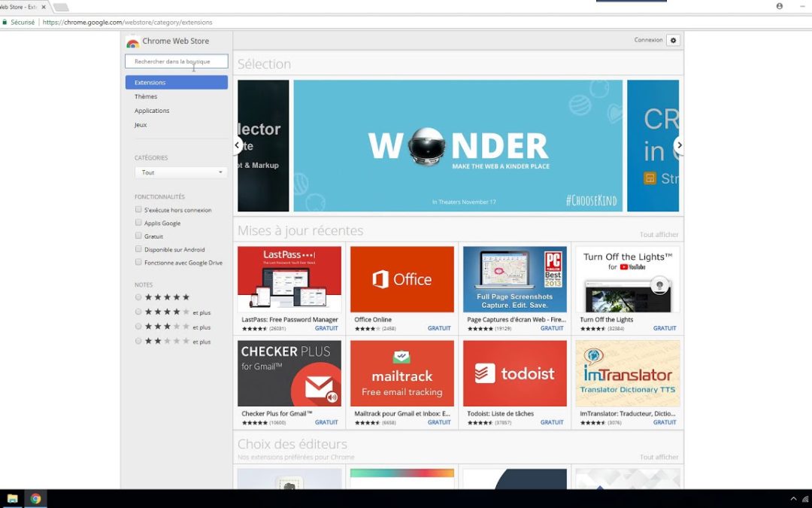Click the left carousel arrow

(x=237, y=144)
